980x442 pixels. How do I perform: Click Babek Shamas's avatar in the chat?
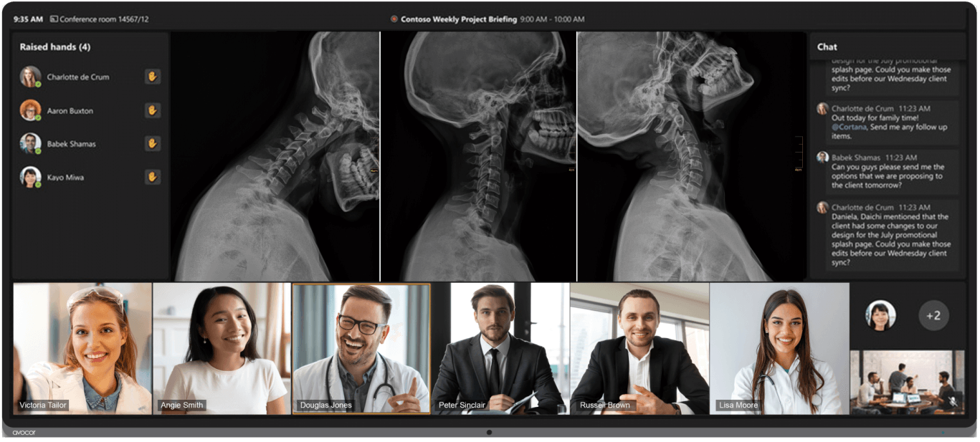click(x=822, y=157)
